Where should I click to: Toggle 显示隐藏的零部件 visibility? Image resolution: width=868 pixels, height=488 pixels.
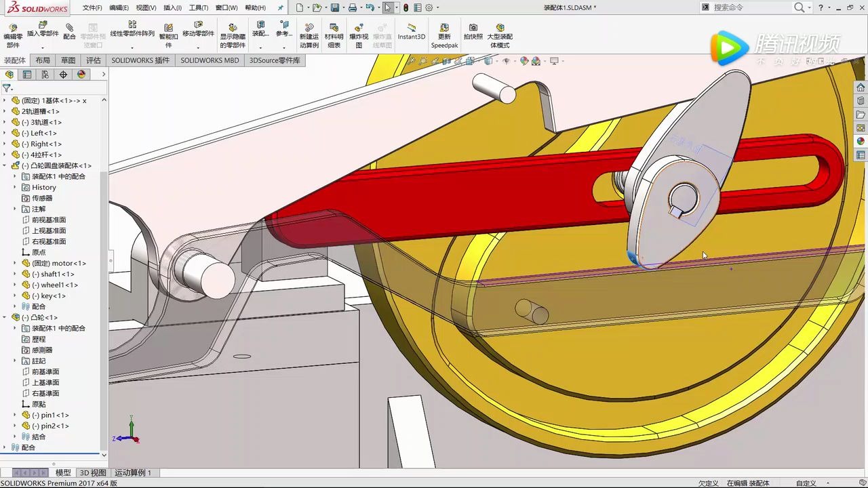pos(234,34)
